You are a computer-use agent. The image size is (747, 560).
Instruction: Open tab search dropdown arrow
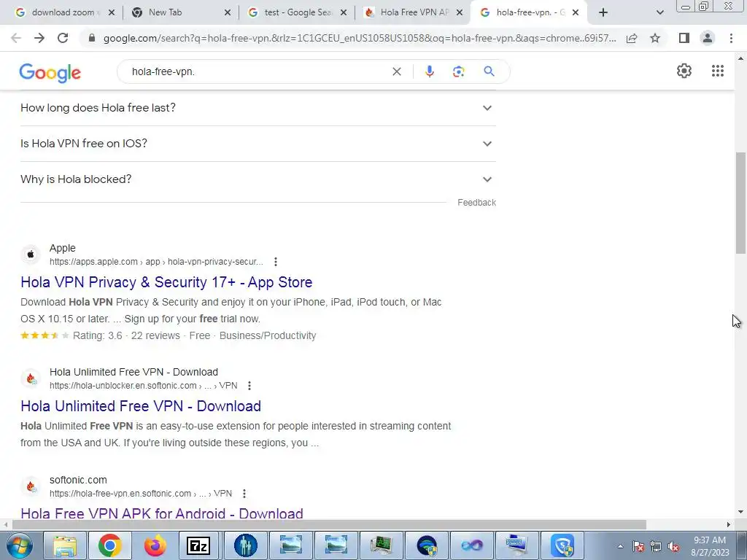(x=659, y=13)
